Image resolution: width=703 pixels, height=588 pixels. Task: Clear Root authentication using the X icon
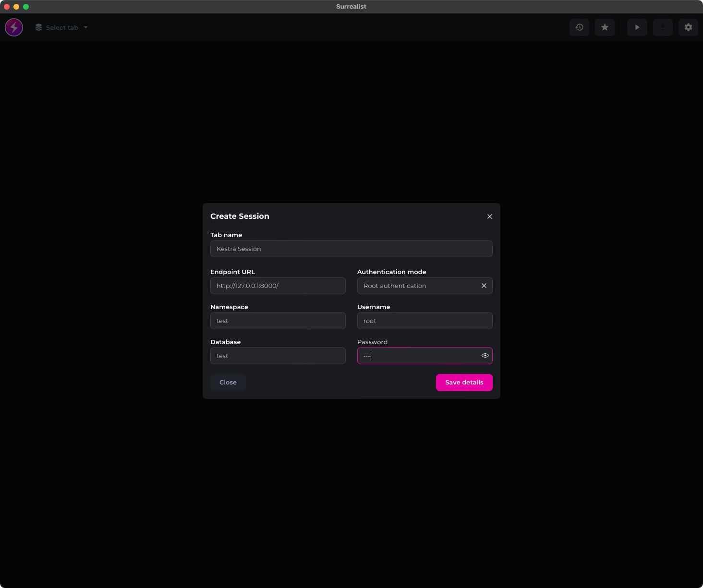click(484, 286)
